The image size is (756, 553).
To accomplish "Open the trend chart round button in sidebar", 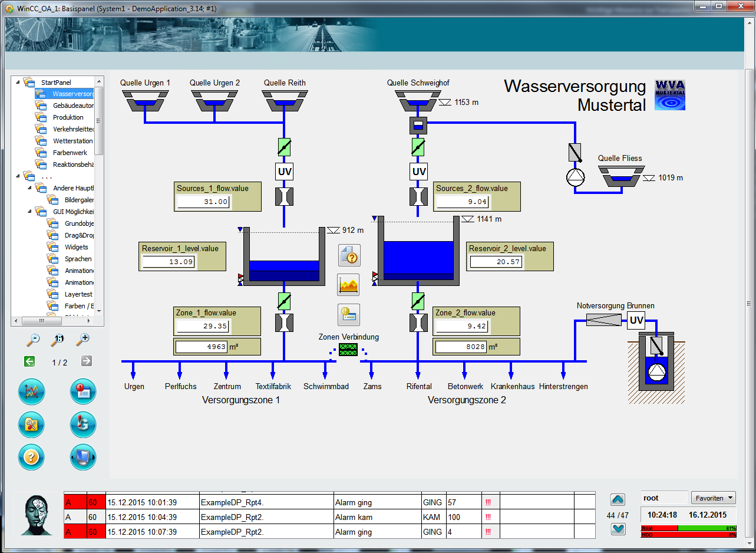I will coord(31,391).
